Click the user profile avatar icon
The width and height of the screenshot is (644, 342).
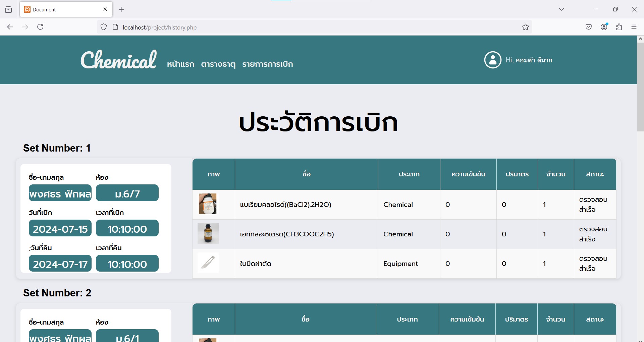[x=493, y=60]
